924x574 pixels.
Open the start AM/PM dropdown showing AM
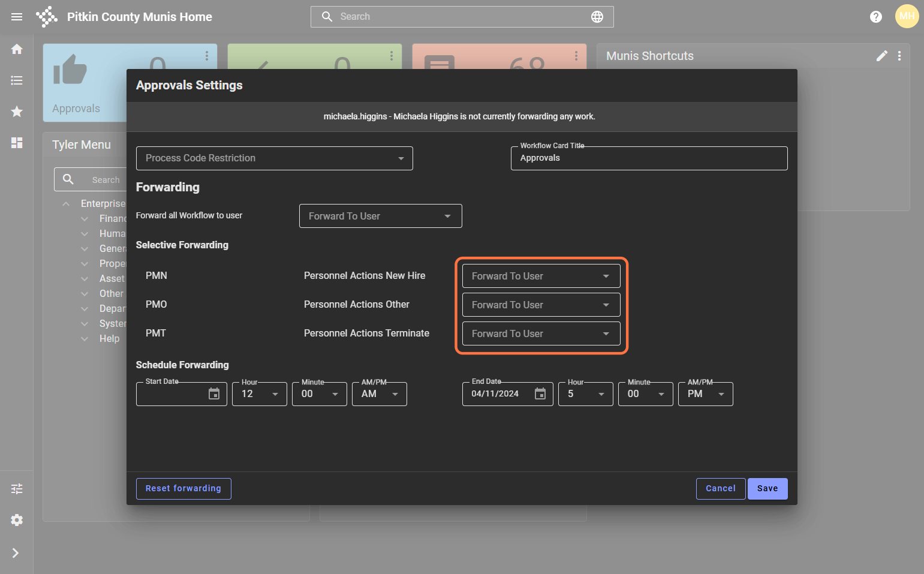380,394
